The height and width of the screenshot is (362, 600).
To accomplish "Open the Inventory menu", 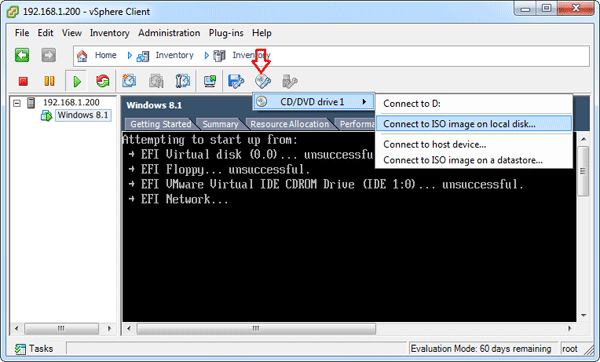I will click(109, 33).
